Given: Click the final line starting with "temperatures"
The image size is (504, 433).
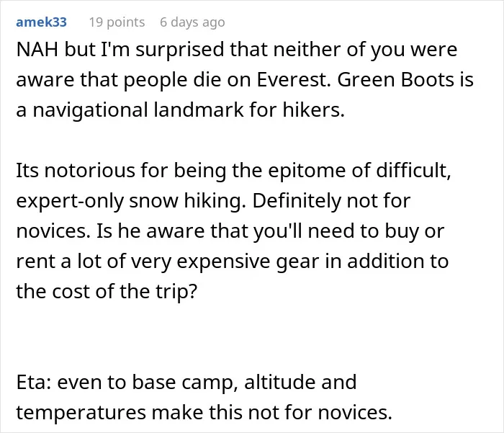Looking at the screenshot, I should [204, 412].
